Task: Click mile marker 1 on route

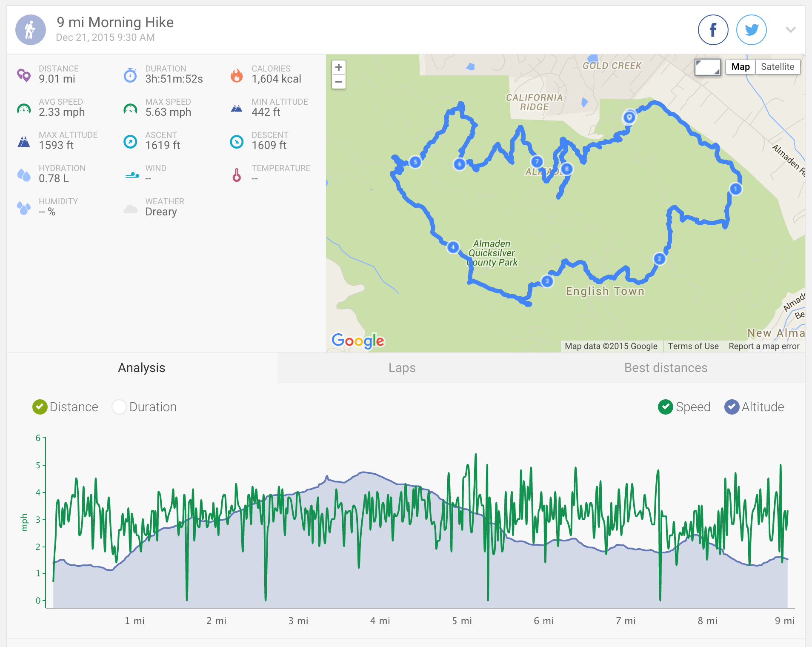Action: [x=735, y=189]
